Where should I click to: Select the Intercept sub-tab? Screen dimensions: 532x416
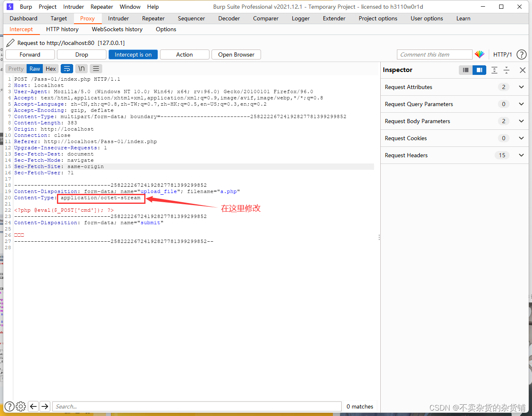(21, 29)
